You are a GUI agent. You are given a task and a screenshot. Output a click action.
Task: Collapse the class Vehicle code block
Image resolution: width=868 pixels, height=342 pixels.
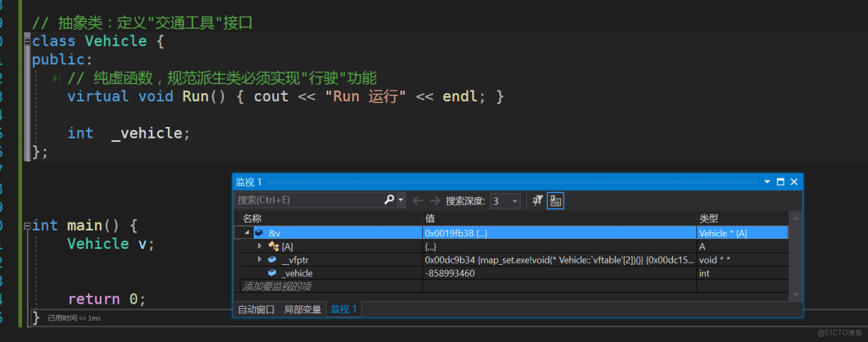[27, 42]
